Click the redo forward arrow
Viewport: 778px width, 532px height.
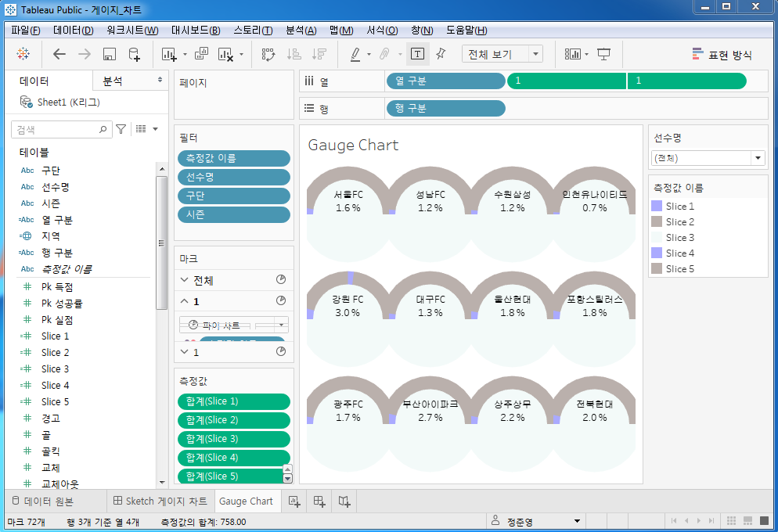pos(85,54)
